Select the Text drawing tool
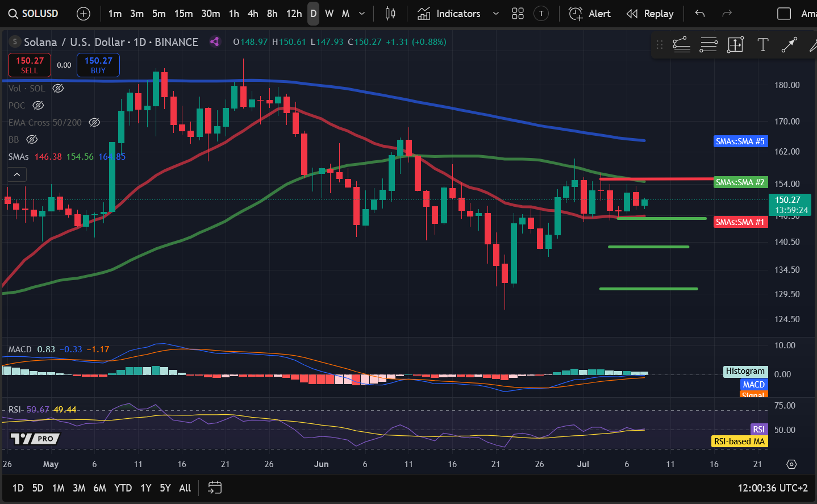817x504 pixels. pyautogui.click(x=763, y=44)
